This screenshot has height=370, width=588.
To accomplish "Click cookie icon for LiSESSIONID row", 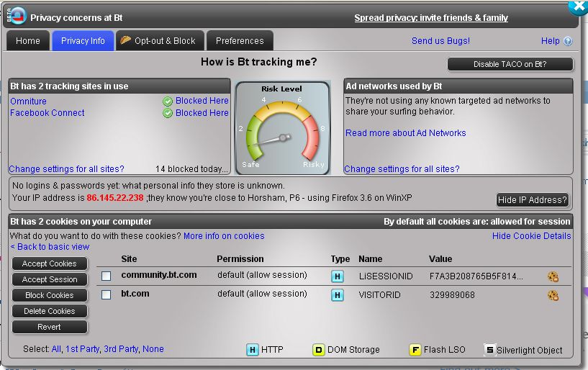I will [x=553, y=276].
